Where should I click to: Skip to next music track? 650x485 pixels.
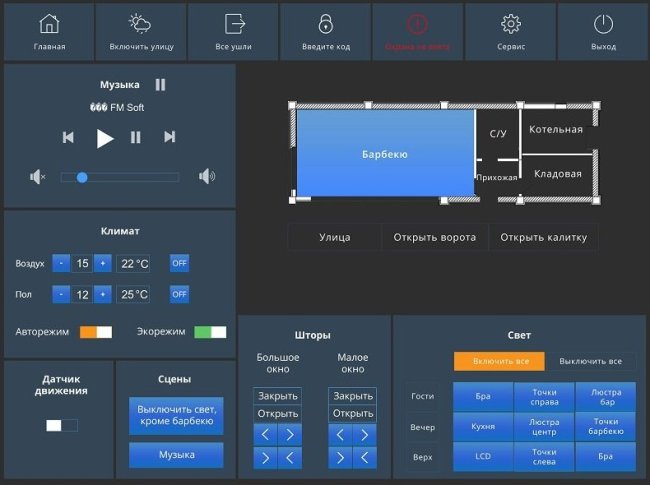click(170, 137)
